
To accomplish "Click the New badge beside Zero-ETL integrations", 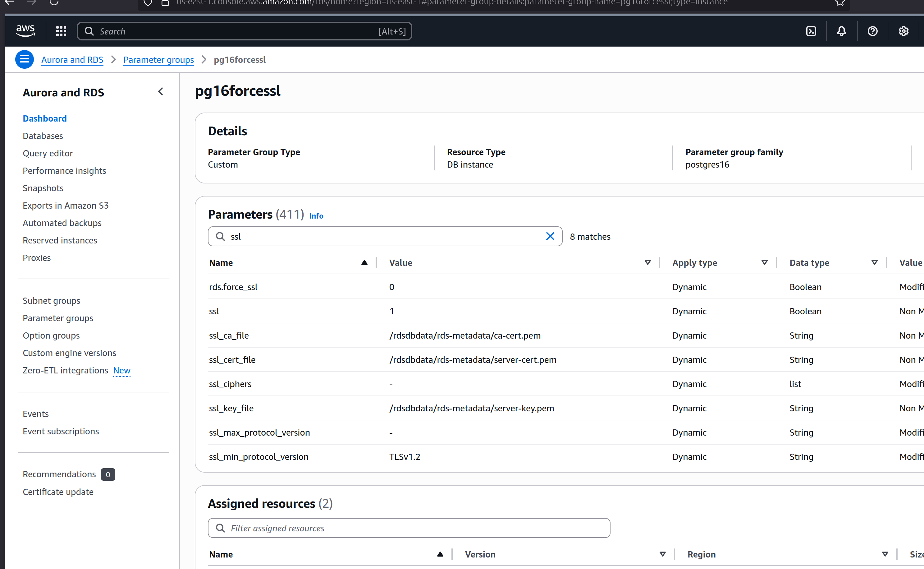I will pyautogui.click(x=122, y=370).
